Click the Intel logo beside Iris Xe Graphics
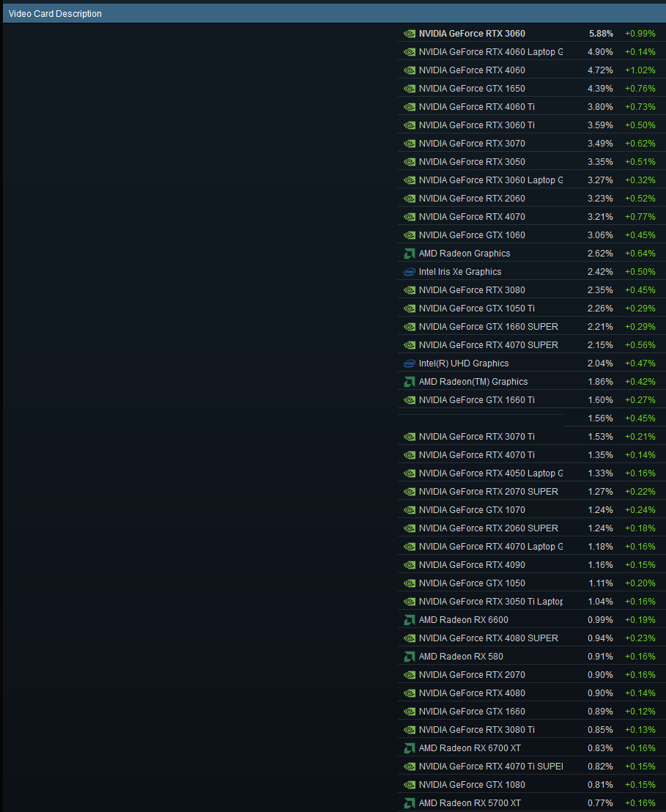Image resolution: width=666 pixels, height=812 pixels. (409, 272)
